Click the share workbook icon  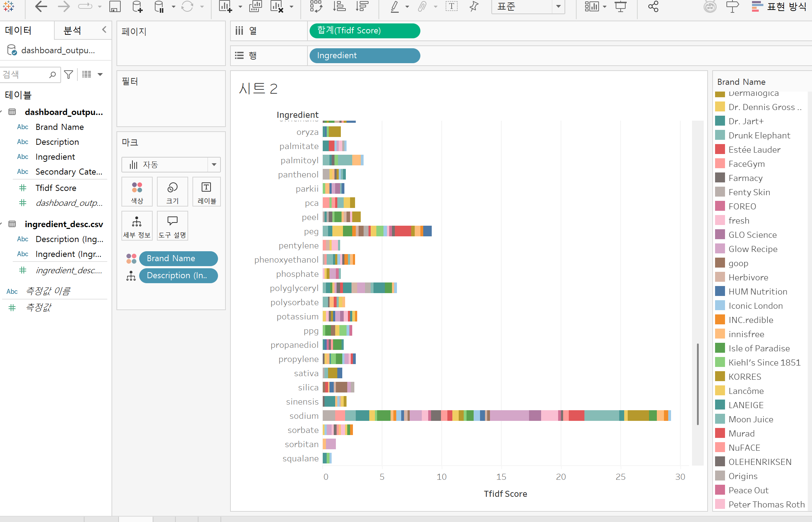tap(653, 6)
